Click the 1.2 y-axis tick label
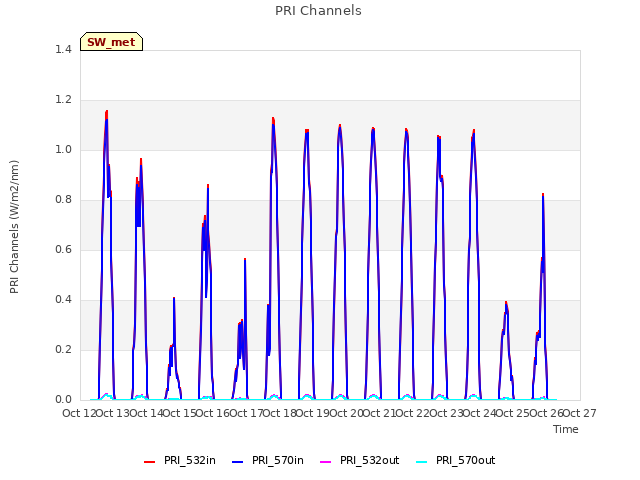The image size is (640, 480). [x=63, y=99]
